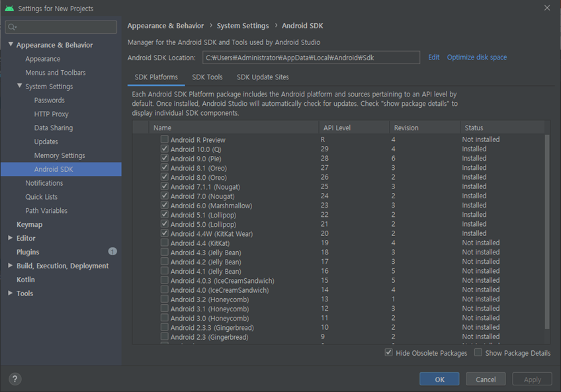Image resolution: width=561 pixels, height=392 pixels.
Task: Uncheck Android 9.0 (Pie) checkbox
Action: click(164, 158)
